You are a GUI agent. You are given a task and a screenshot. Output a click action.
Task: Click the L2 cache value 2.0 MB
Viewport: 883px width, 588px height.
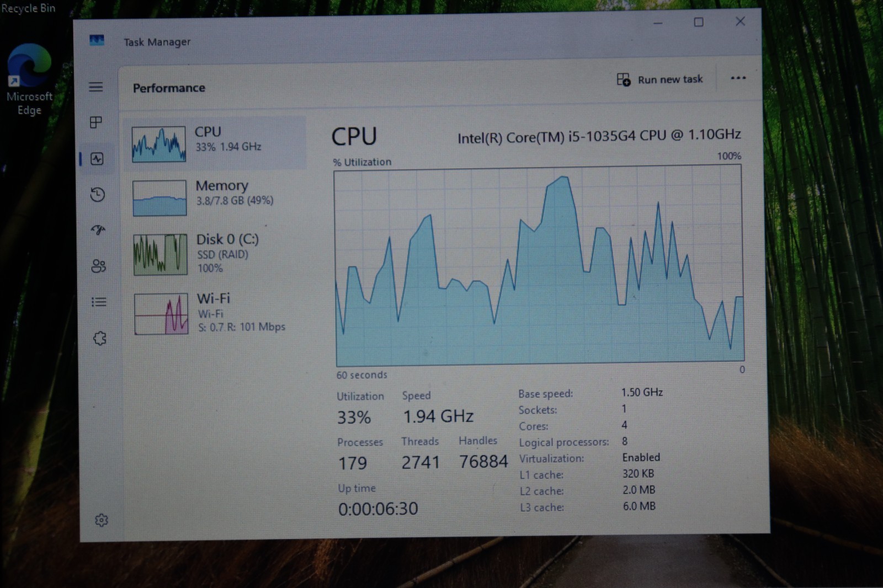[x=639, y=490]
